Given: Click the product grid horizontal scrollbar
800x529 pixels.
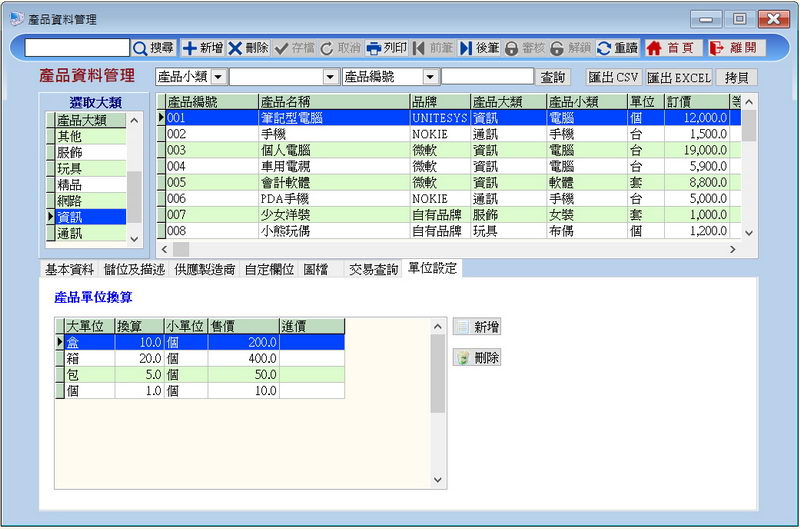Looking at the screenshot, I should (450, 247).
